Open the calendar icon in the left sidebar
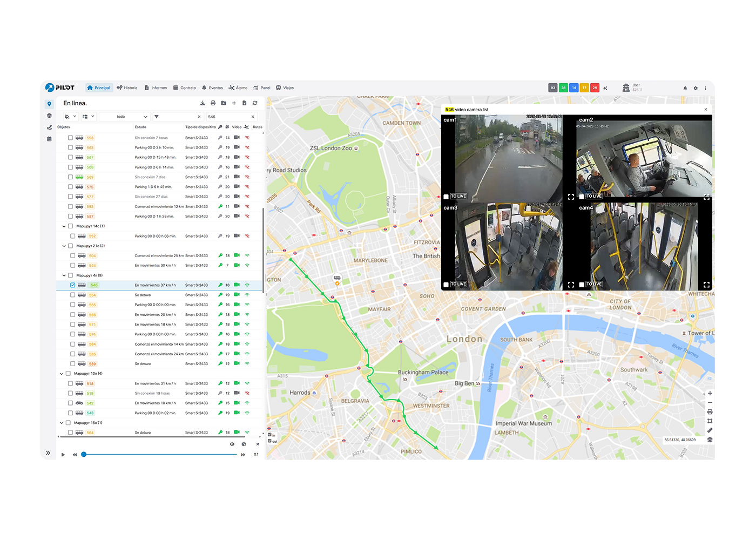The image size is (756, 540). click(x=49, y=139)
